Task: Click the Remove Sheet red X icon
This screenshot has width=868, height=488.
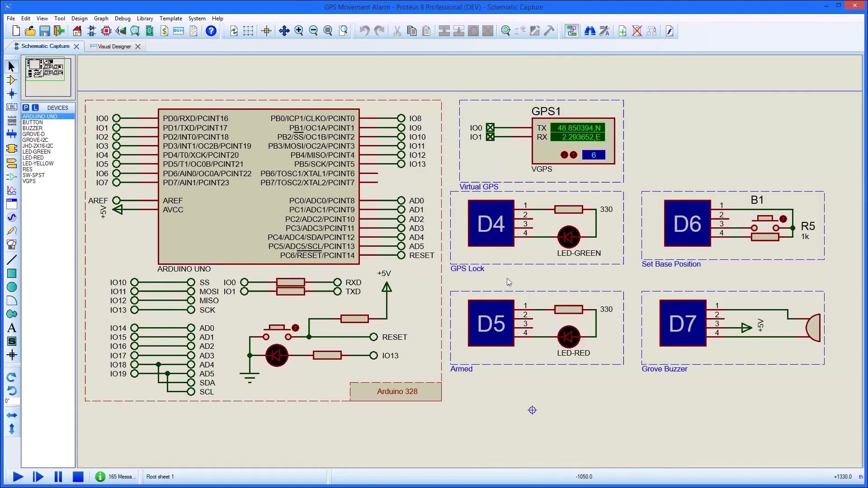Action: 637,31
